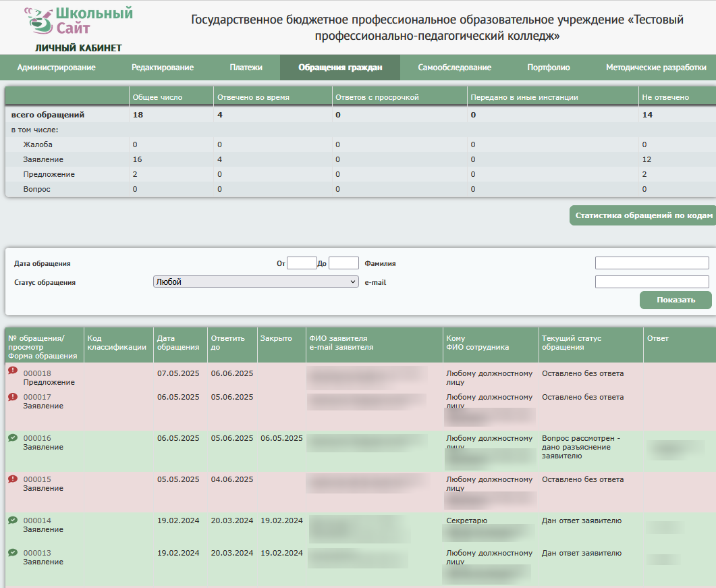Click date 07.05.2025 of request 000018

pos(178,373)
